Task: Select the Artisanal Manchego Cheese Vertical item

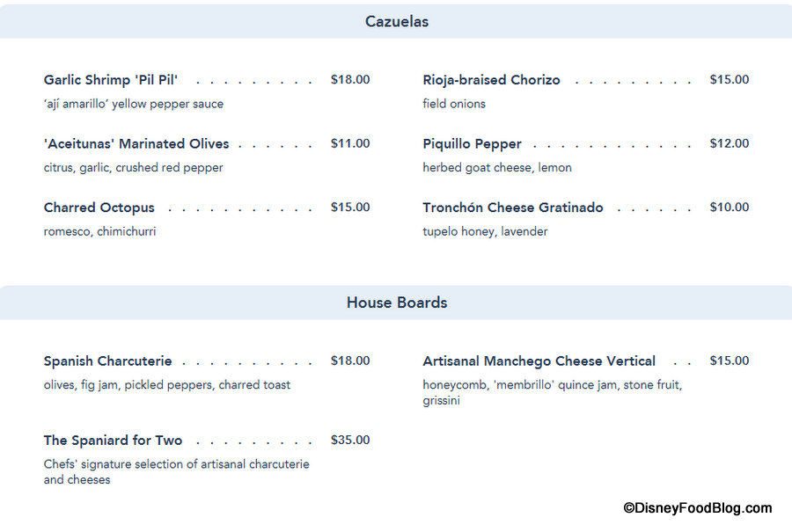Action: (x=539, y=361)
